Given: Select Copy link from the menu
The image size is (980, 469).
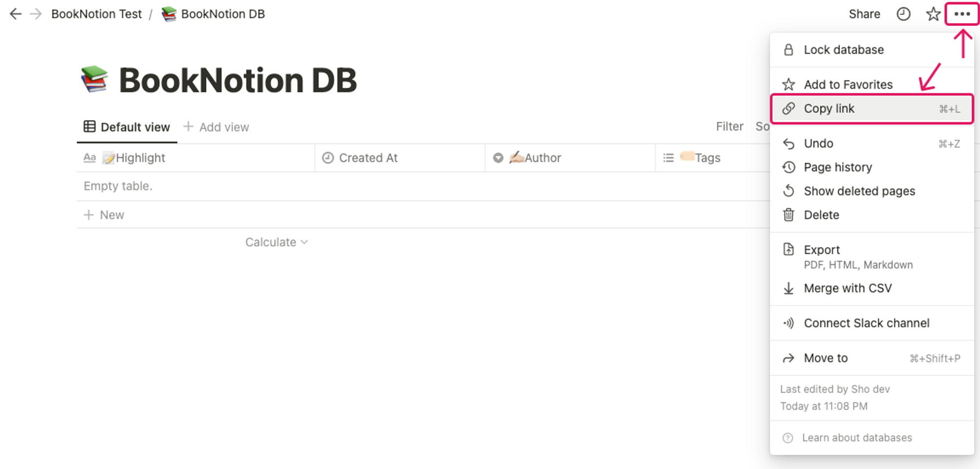Looking at the screenshot, I should pyautogui.click(x=872, y=109).
